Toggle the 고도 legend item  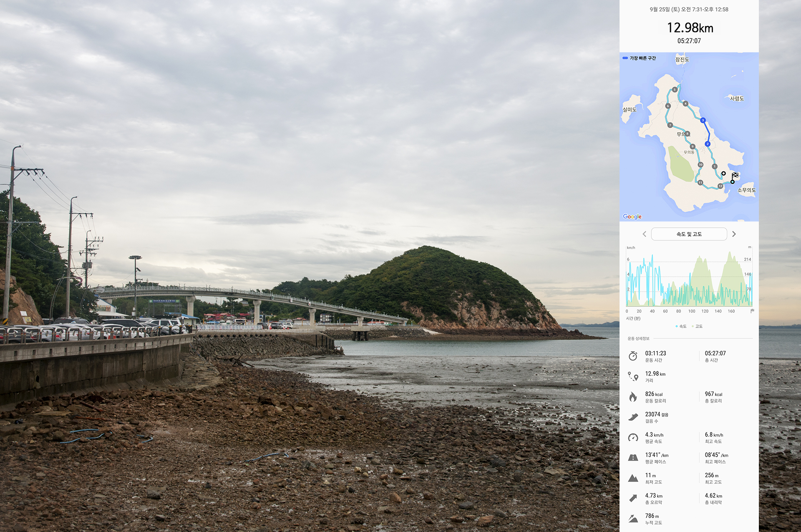(697, 326)
